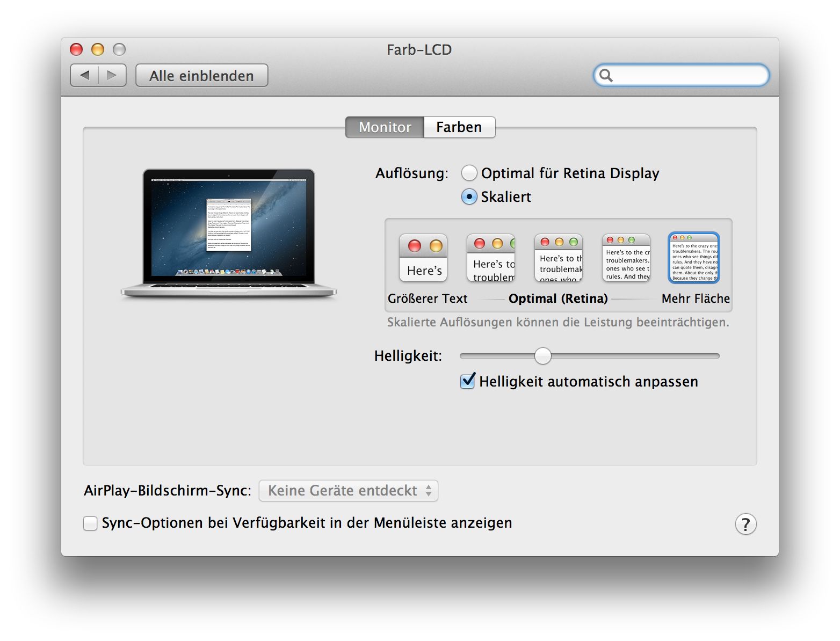Enable Sync-Optionen in der Menüleiste checkbox
This screenshot has width=840, height=641.
pyautogui.click(x=90, y=523)
